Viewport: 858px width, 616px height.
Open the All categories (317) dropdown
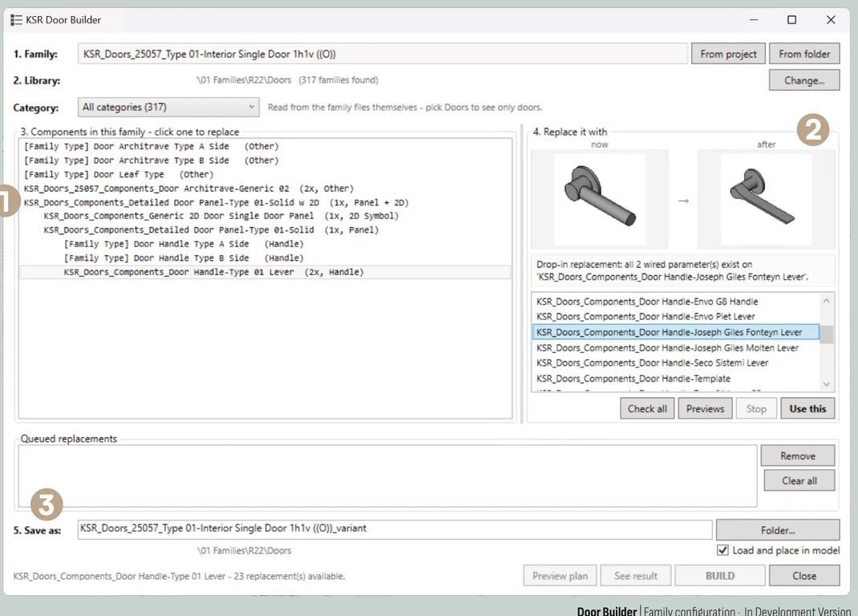(x=168, y=107)
